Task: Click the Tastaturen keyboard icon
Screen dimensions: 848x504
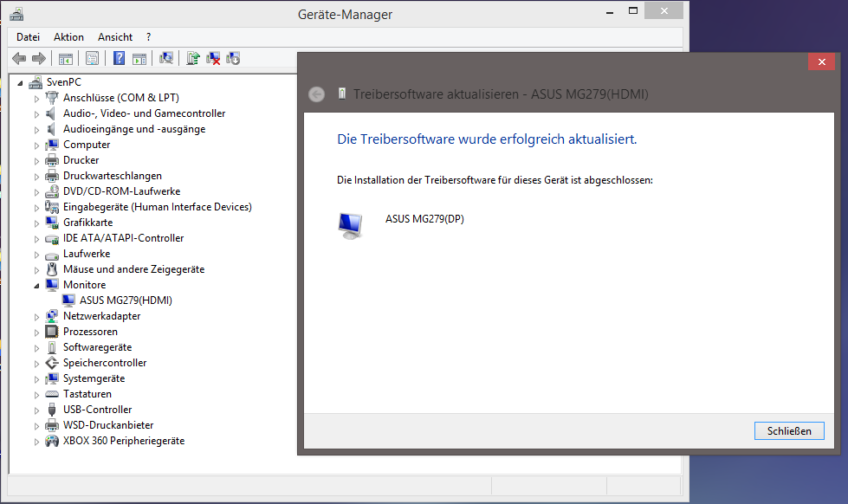Action: 52,394
